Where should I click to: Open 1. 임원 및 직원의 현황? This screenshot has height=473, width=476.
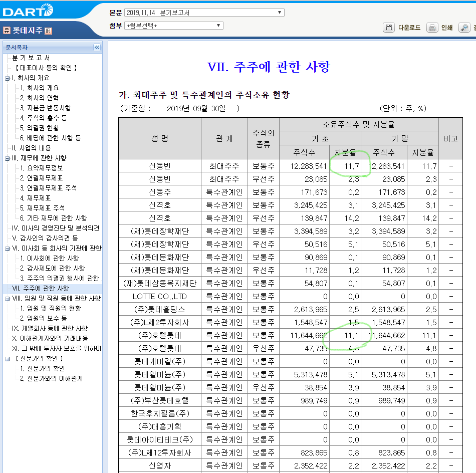coord(51,308)
